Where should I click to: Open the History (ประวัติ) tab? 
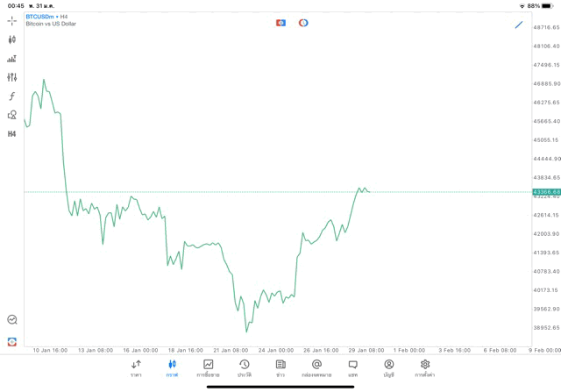click(244, 367)
